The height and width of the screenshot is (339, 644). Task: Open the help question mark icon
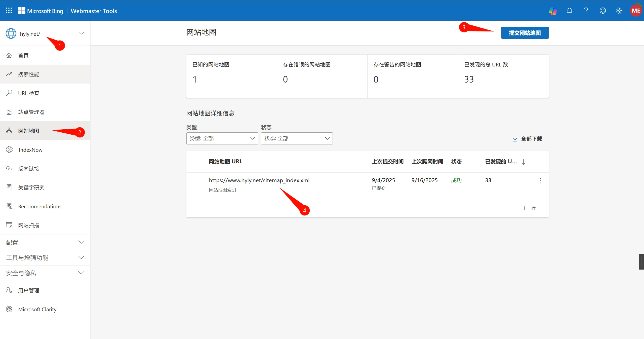(x=586, y=11)
